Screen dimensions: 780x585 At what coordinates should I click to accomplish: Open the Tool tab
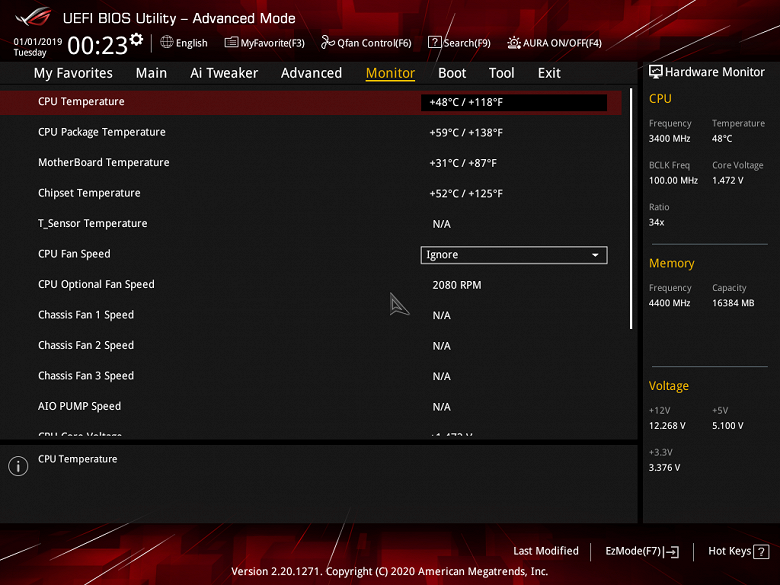tap(501, 73)
